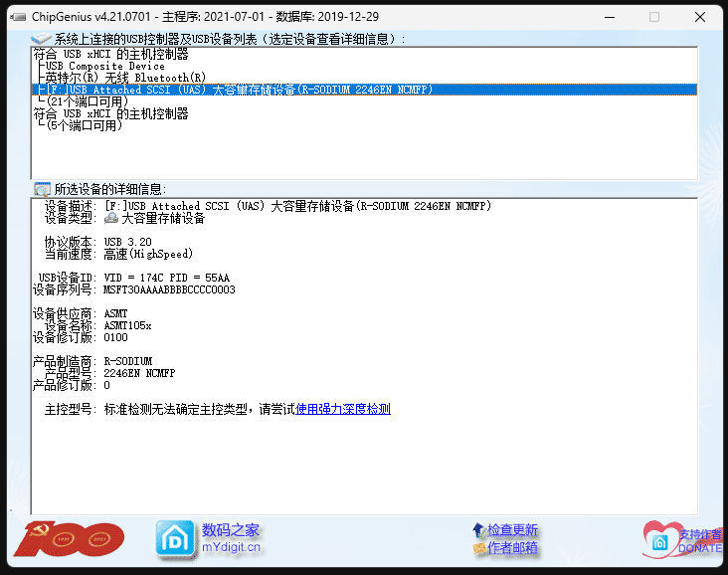Image resolution: width=728 pixels, height=575 pixels.
Task: Click the 作者邮箱 link
Action: click(x=512, y=548)
